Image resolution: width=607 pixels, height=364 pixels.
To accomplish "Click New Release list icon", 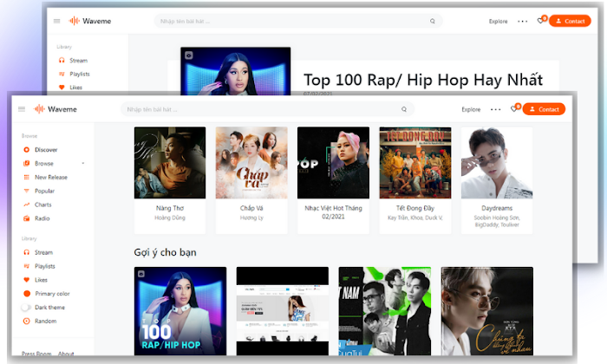I will [x=26, y=177].
